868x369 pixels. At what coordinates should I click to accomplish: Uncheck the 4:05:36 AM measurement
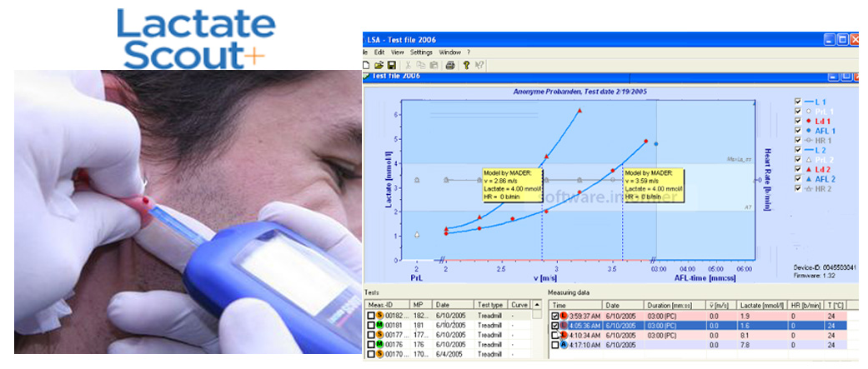(554, 326)
